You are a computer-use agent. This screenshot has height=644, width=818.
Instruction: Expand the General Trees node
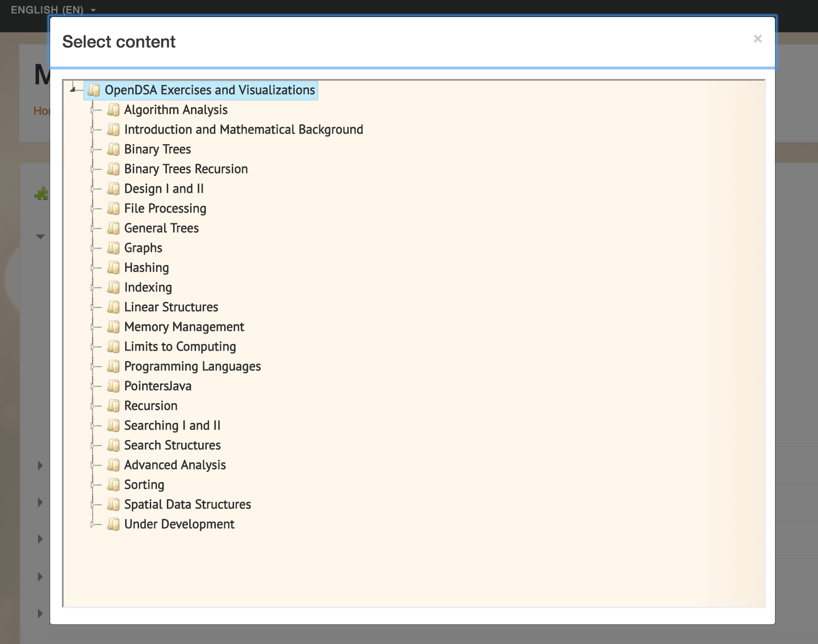pos(92,228)
